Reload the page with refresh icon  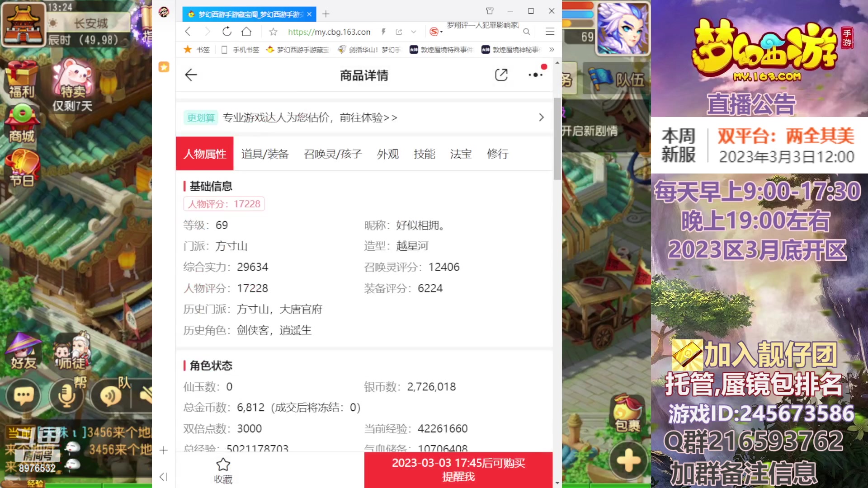coord(227,32)
